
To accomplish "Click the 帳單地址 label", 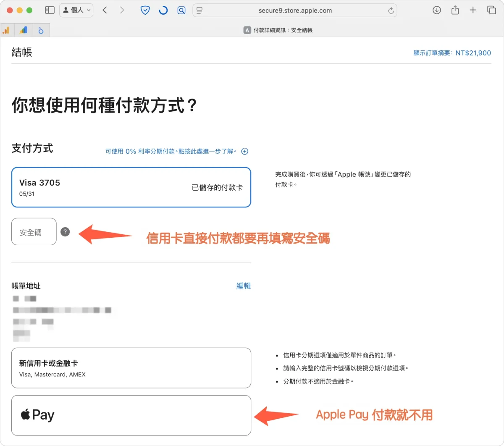I will tap(26, 286).
